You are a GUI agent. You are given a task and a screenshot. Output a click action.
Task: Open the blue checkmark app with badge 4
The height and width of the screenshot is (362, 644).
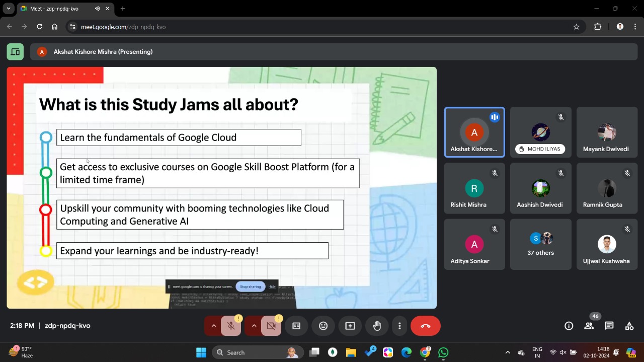click(x=370, y=352)
